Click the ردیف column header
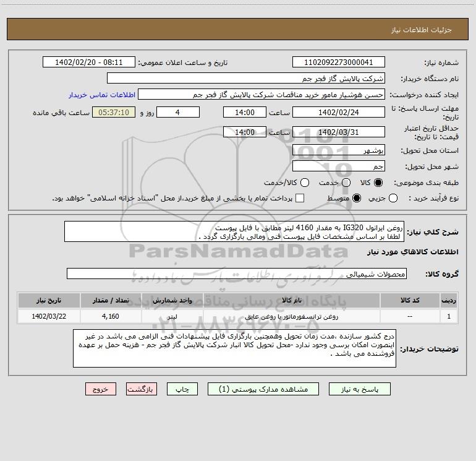The image size is (476, 461). 449,300
